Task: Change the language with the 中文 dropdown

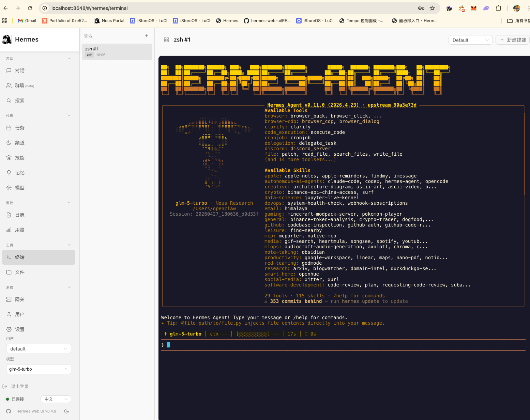Action: coord(56,399)
